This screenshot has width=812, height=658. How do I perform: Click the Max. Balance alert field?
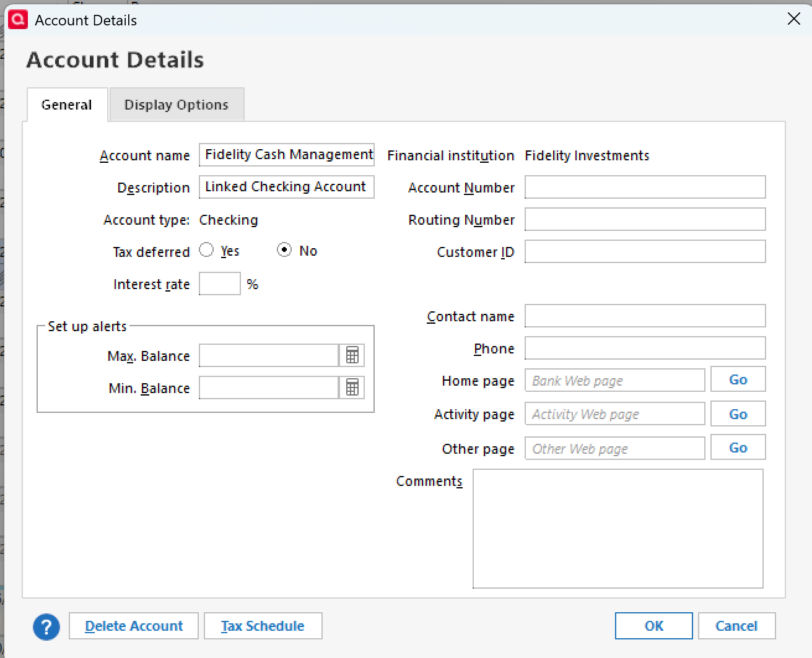[269, 355]
